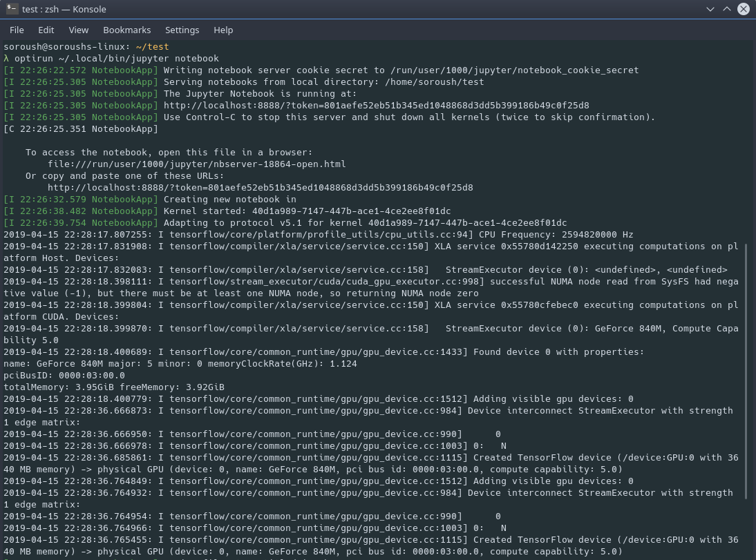Maximize the Konsole window

pyautogui.click(x=726, y=9)
